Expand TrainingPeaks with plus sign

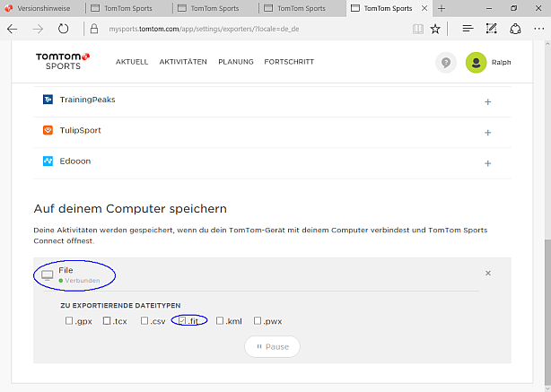tap(488, 102)
